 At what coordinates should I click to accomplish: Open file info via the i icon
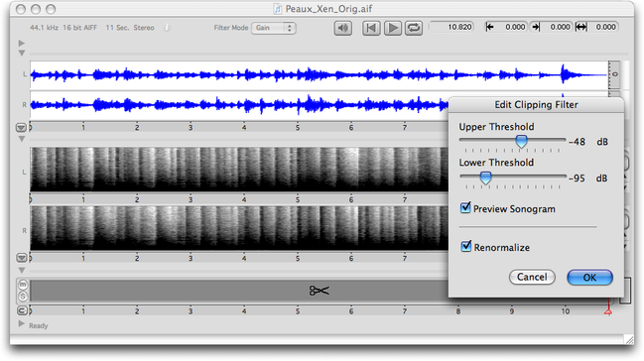[x=167, y=28]
